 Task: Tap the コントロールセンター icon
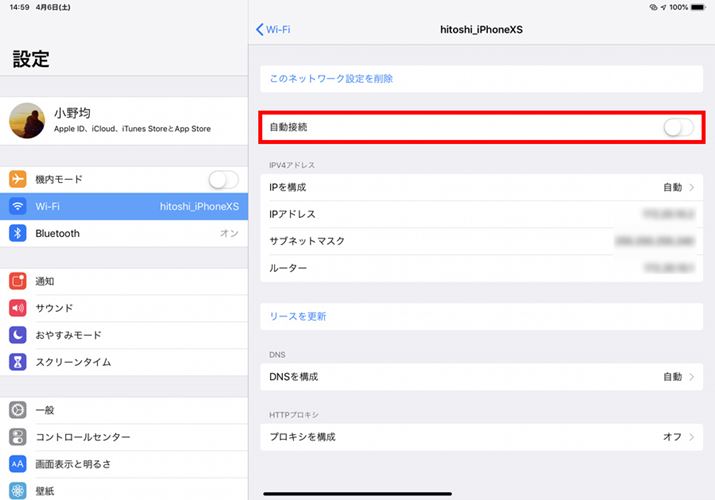click(x=18, y=437)
